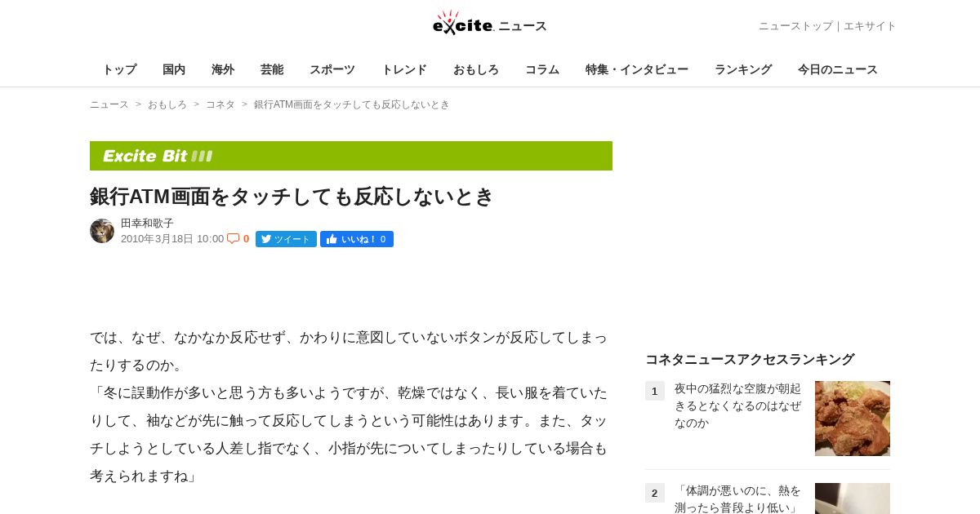The width and height of the screenshot is (980, 514).
Task: Click the author avatar for 田幸和歌子
Action: pyautogui.click(x=102, y=231)
